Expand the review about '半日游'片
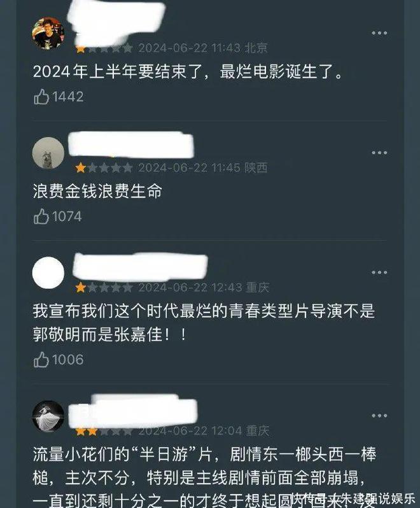The image size is (420, 508). pos(204,477)
